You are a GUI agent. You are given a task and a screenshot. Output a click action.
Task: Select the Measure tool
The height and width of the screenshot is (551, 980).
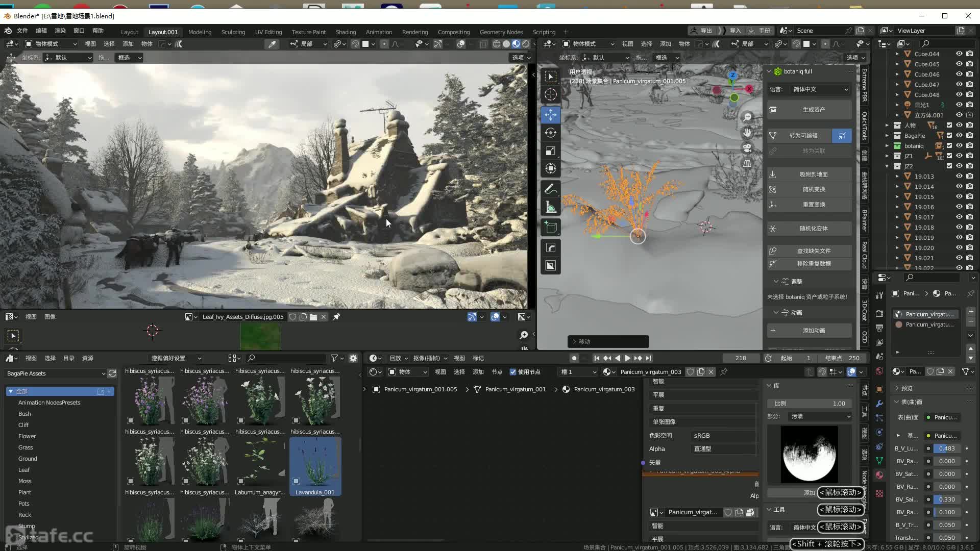550,207
